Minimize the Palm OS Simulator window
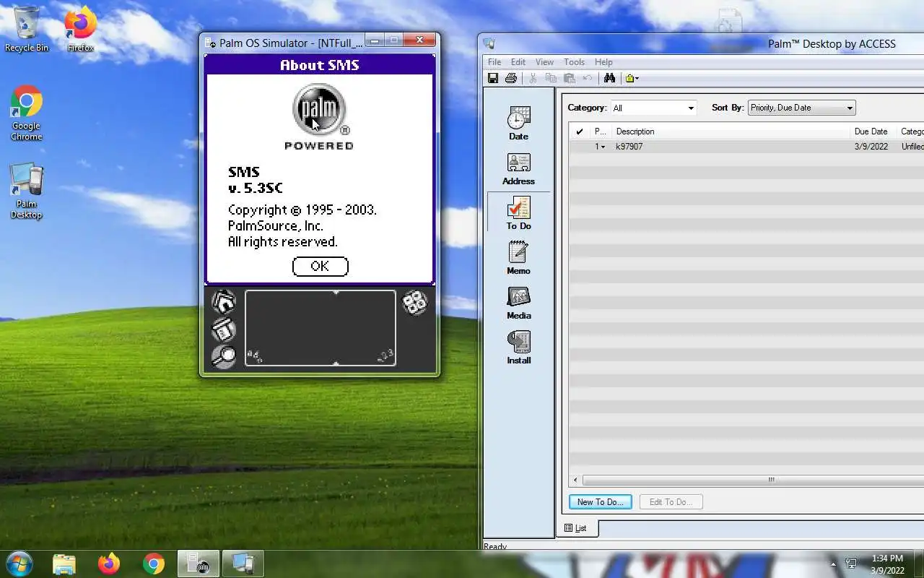 tap(375, 41)
